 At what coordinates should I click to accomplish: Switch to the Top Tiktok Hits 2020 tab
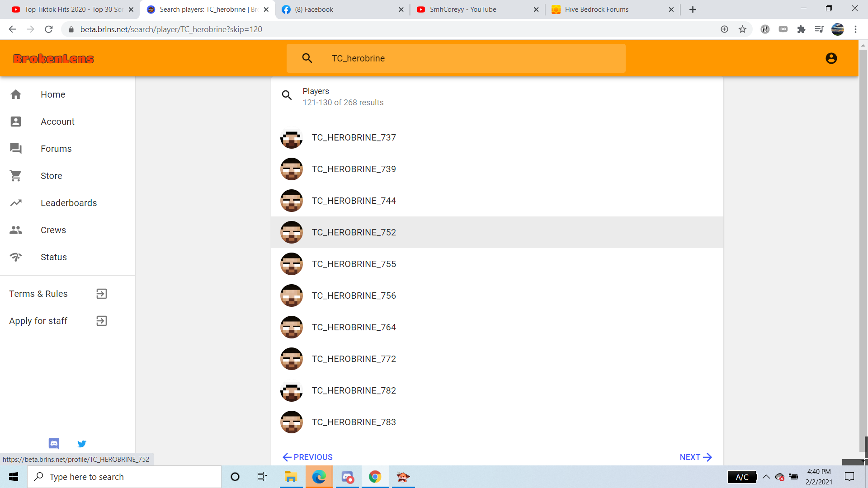pos(72,9)
